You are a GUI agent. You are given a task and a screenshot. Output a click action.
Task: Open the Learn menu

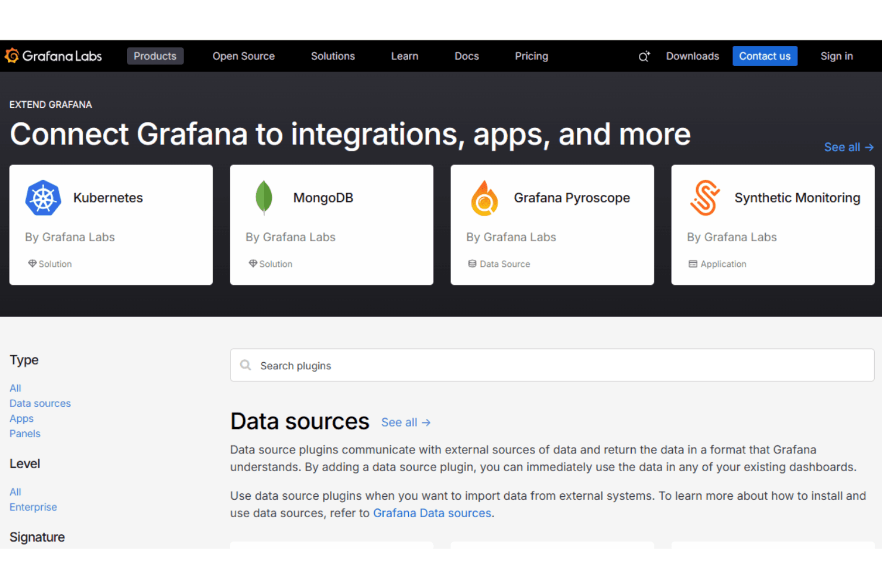pyautogui.click(x=405, y=56)
